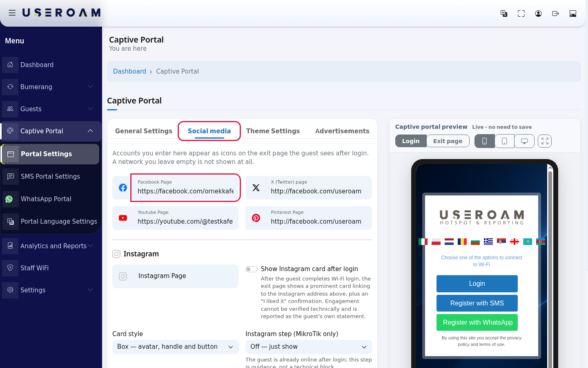The width and height of the screenshot is (588, 368).
Task: Click the Youtube Page URL field
Action: (x=186, y=218)
